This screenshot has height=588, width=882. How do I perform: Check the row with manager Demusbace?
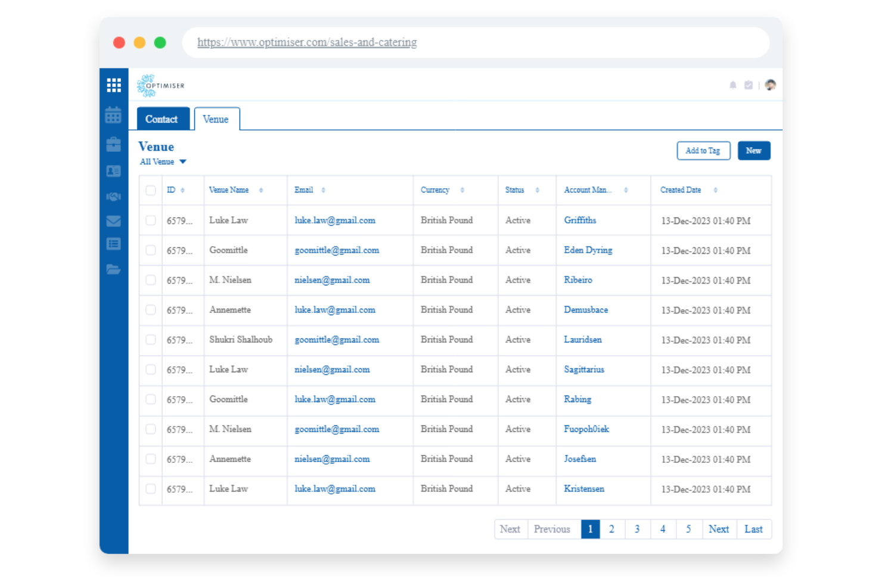pos(151,310)
